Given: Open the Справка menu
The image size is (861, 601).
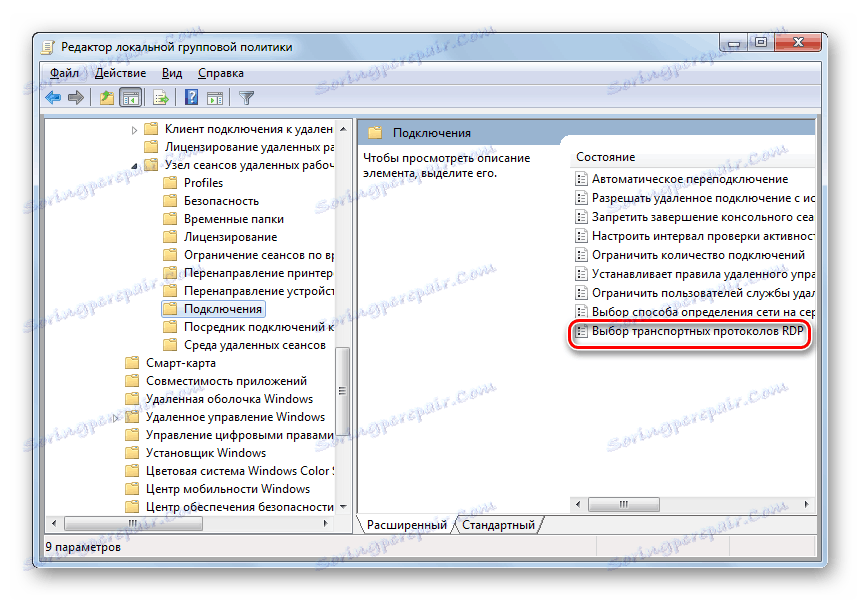Looking at the screenshot, I should pos(221,73).
